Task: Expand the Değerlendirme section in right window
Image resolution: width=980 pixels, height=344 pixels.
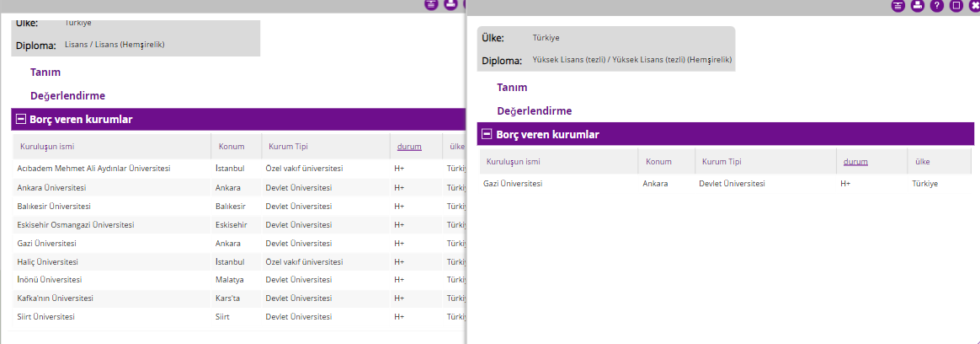Action: 535,110
